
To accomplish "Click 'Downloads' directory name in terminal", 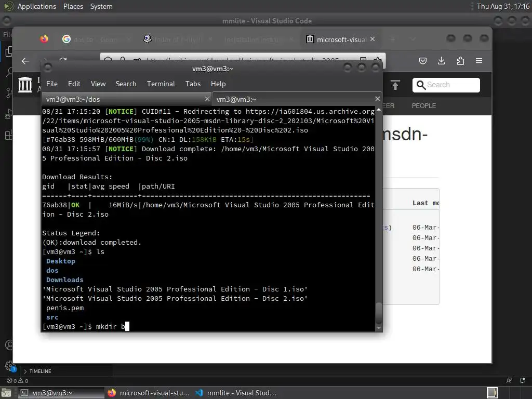I will tap(65, 280).
